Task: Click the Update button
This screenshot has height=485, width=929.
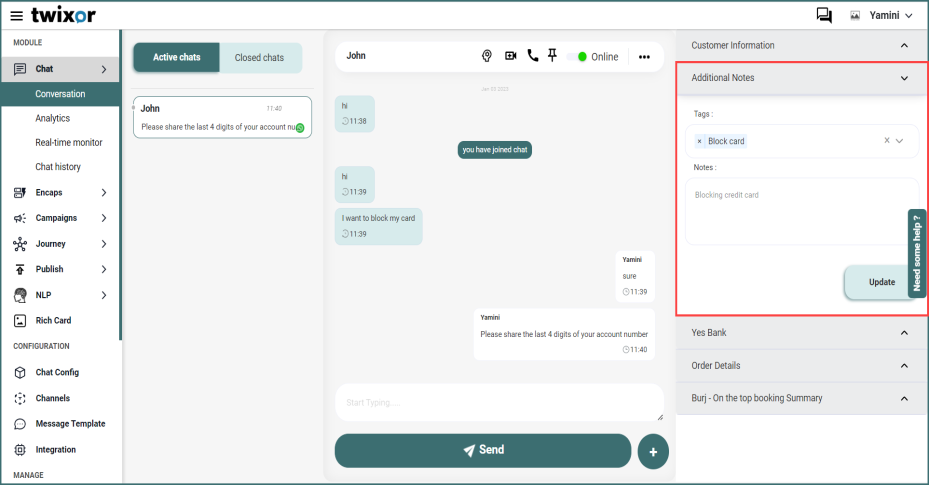Action: [x=881, y=282]
